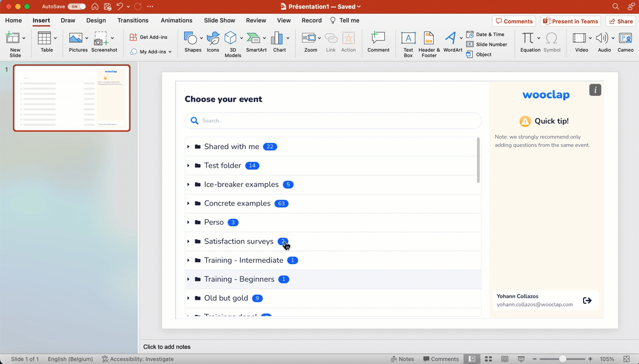Viewport: 639px width, 364px height.
Task: Insert a Chart
Action: click(x=279, y=42)
